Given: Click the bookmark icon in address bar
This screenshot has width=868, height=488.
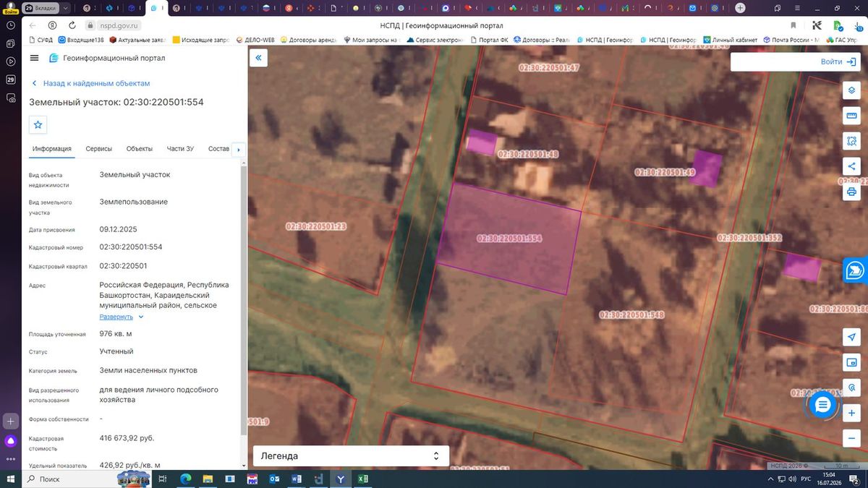Looking at the screenshot, I should 793,25.
